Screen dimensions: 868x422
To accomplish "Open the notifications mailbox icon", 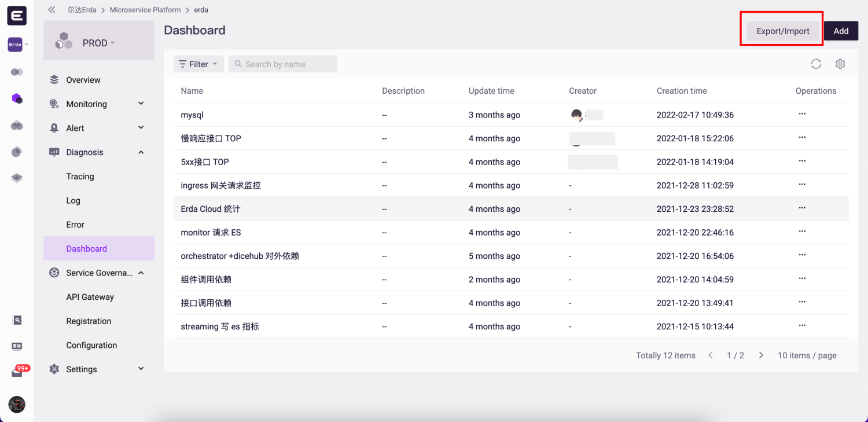I will click(x=17, y=373).
